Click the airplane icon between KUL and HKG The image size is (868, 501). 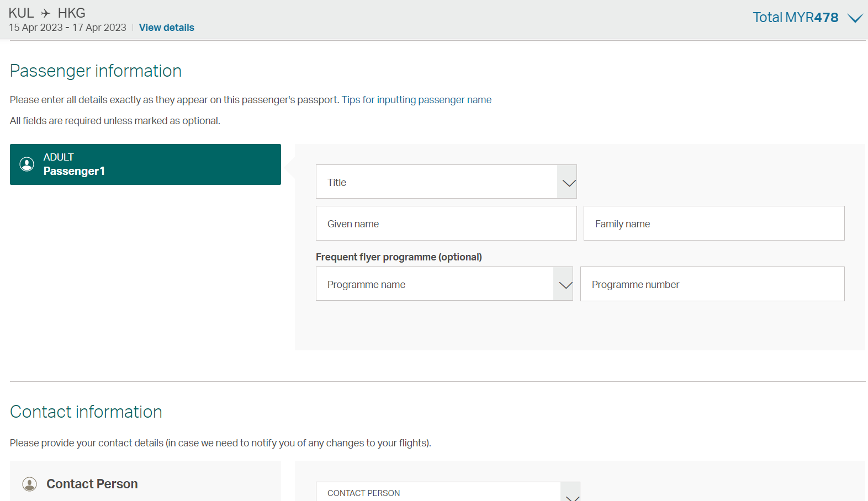[46, 13]
